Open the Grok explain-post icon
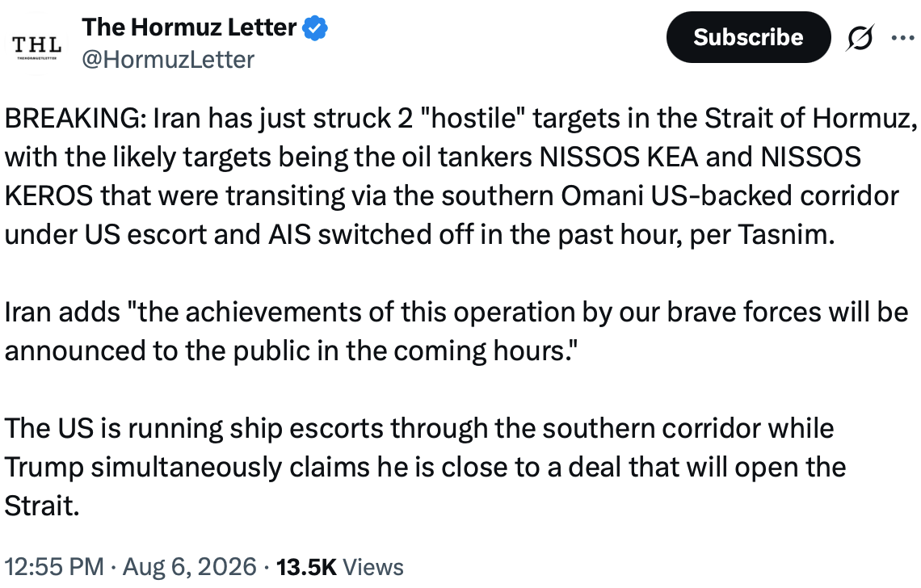The height and width of the screenshot is (588, 921). [860, 38]
